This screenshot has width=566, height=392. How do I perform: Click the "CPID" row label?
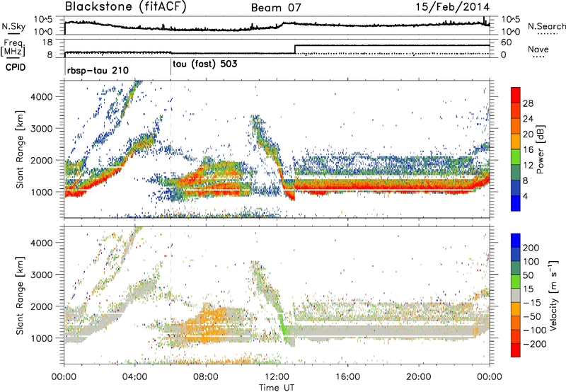tap(16, 67)
